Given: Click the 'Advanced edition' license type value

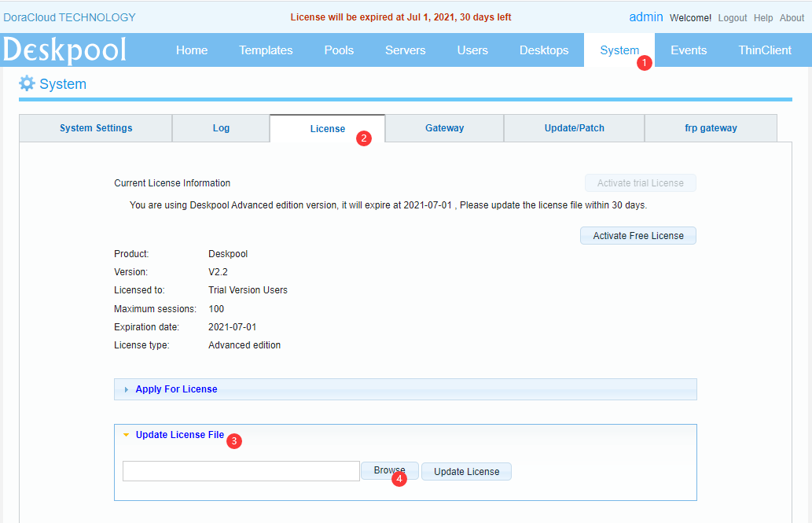Looking at the screenshot, I should point(244,345).
